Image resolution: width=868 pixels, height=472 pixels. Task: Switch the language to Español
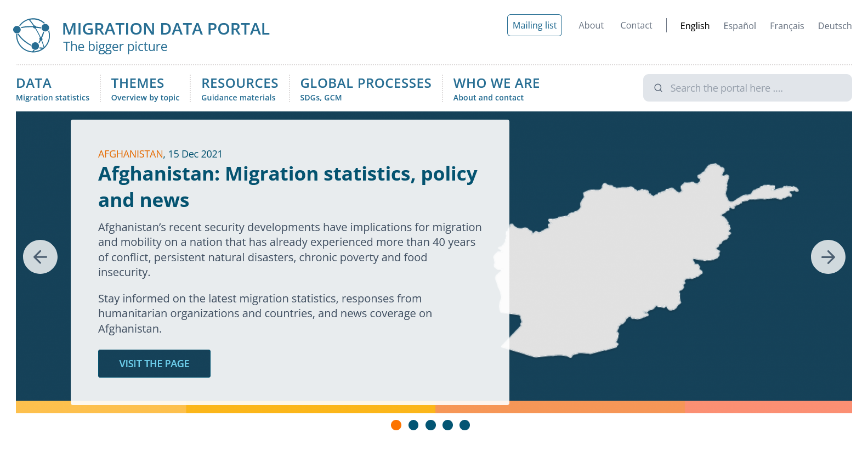(739, 26)
